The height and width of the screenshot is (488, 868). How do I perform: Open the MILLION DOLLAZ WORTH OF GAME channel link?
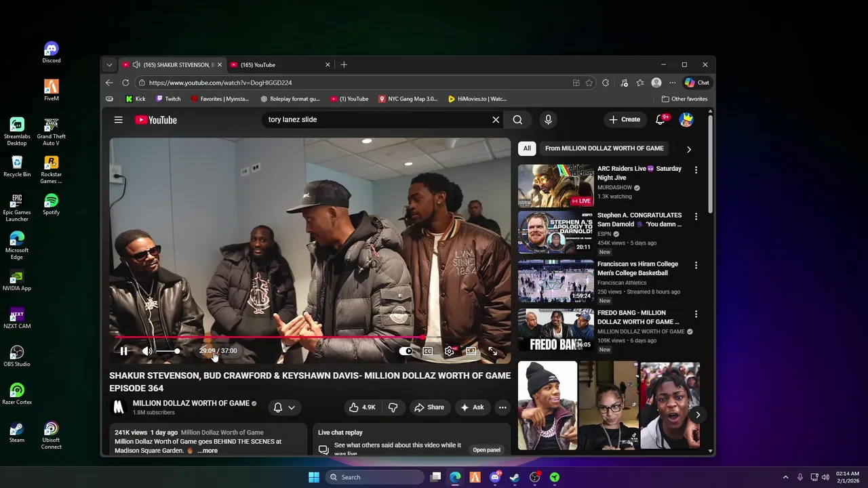[191, 403]
